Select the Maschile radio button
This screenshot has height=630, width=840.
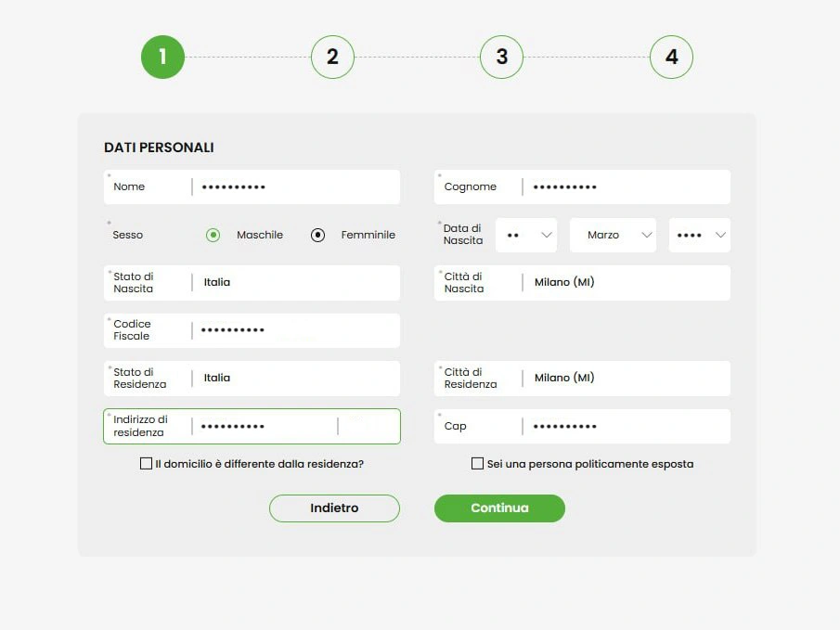click(213, 235)
